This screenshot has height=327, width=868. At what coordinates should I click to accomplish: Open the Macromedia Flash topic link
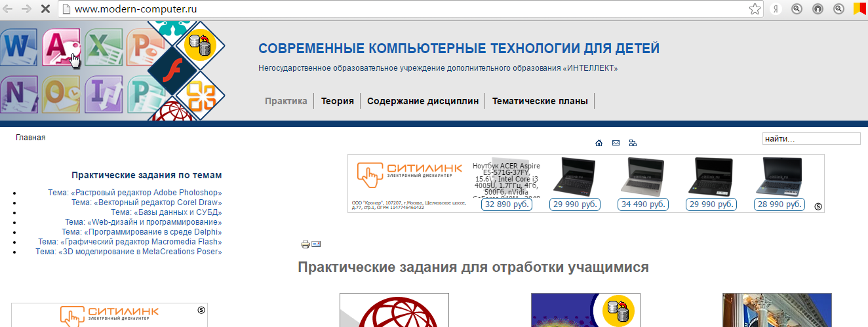click(x=130, y=242)
